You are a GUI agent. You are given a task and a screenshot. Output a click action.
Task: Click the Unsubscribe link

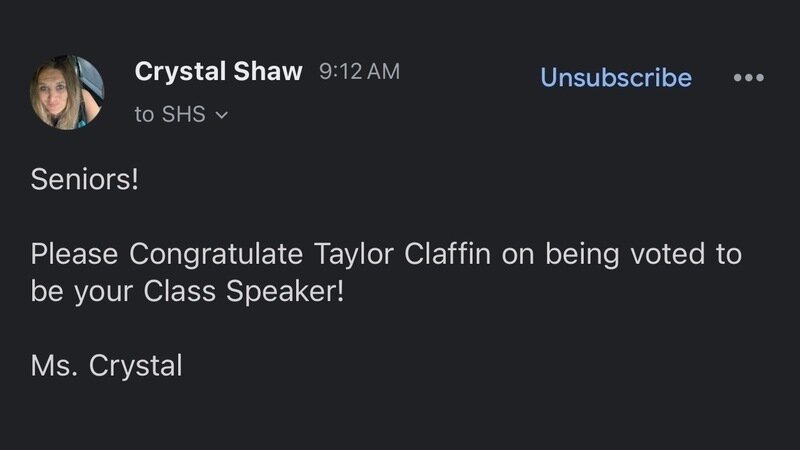tap(615, 77)
